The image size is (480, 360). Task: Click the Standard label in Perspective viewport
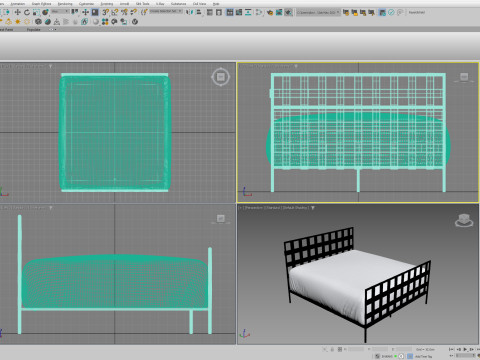point(273,208)
